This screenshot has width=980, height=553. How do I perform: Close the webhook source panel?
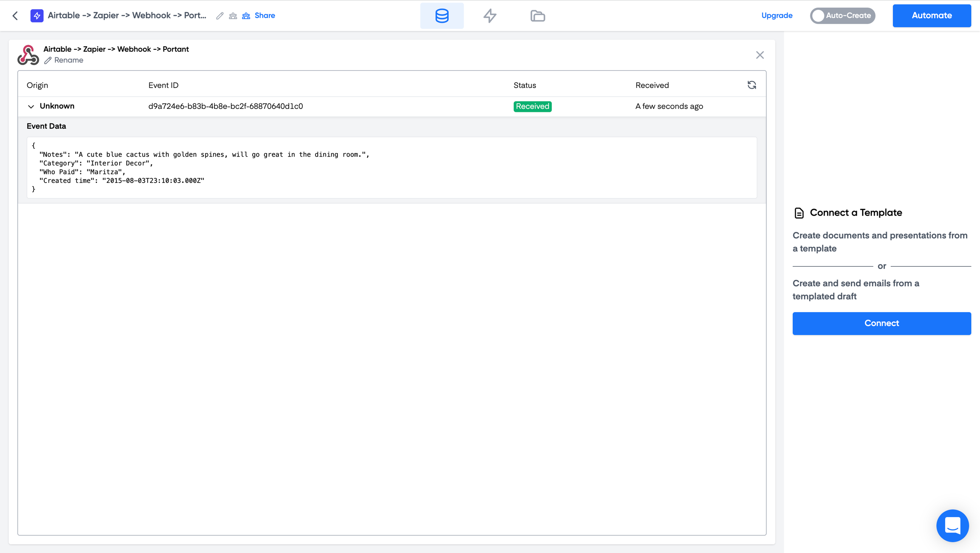[760, 55]
